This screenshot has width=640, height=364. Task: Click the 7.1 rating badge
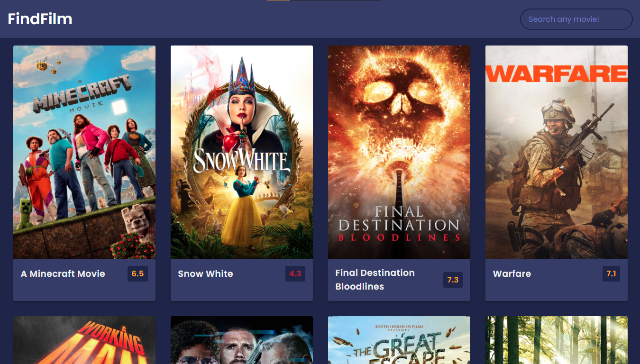611,274
